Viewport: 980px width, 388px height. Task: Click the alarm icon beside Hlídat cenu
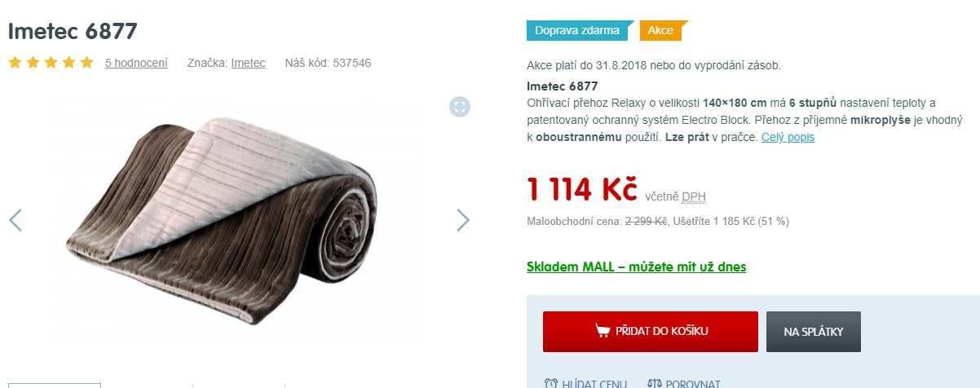[x=550, y=383]
